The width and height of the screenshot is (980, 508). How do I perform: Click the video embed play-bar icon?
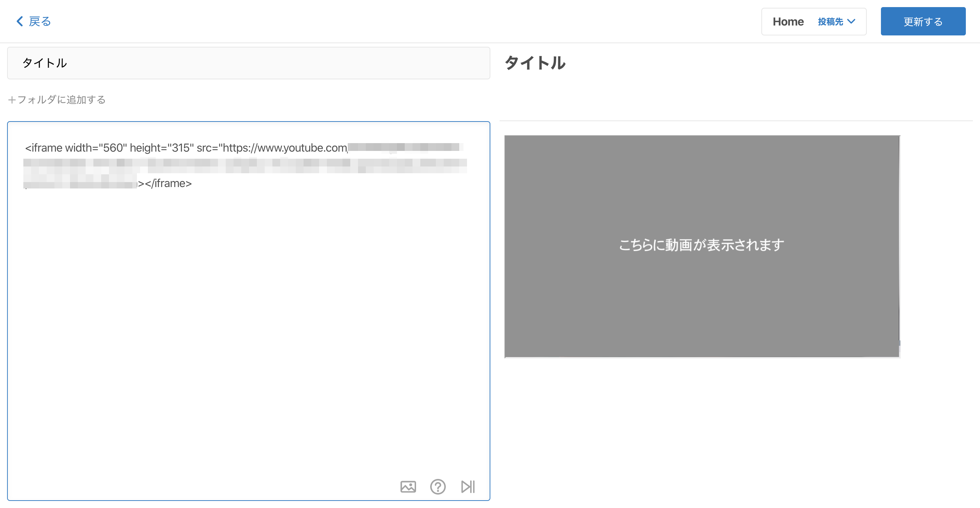pos(468,486)
